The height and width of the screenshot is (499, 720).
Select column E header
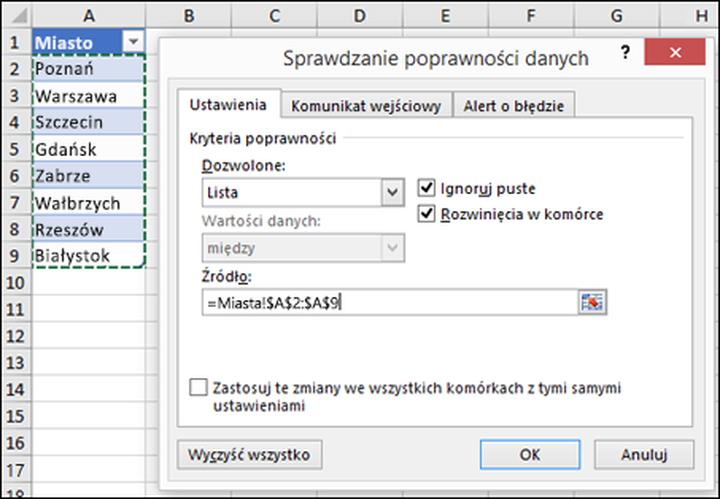click(445, 16)
